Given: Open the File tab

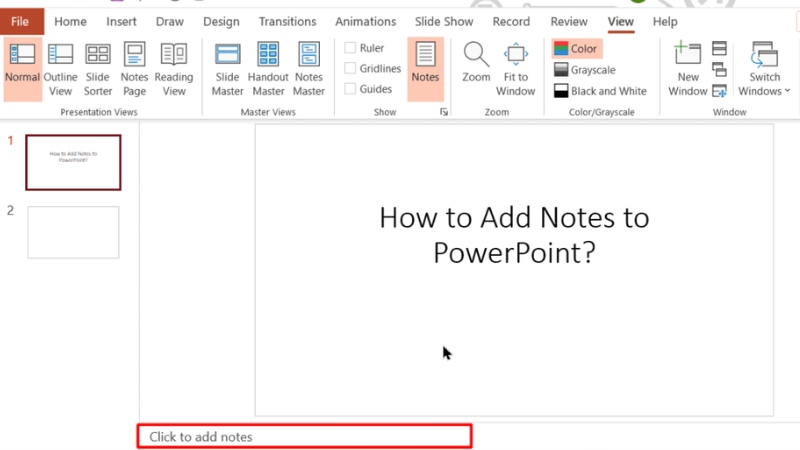Looking at the screenshot, I should 20,22.
